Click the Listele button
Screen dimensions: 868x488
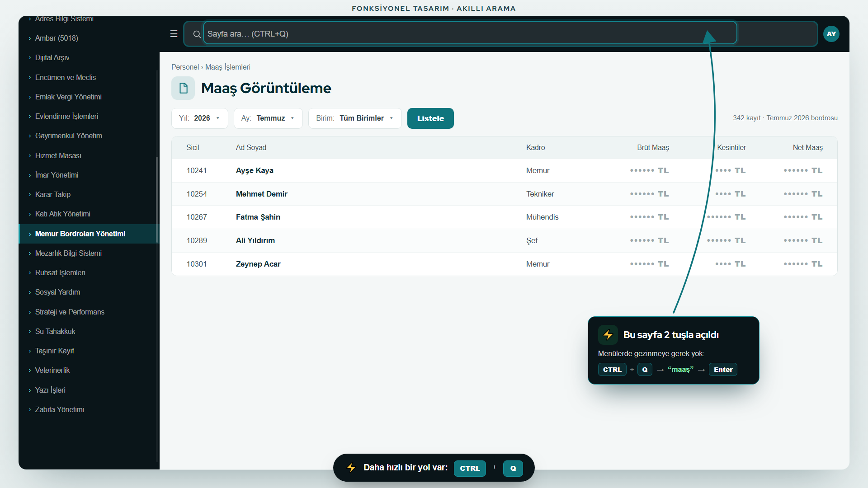coord(430,118)
